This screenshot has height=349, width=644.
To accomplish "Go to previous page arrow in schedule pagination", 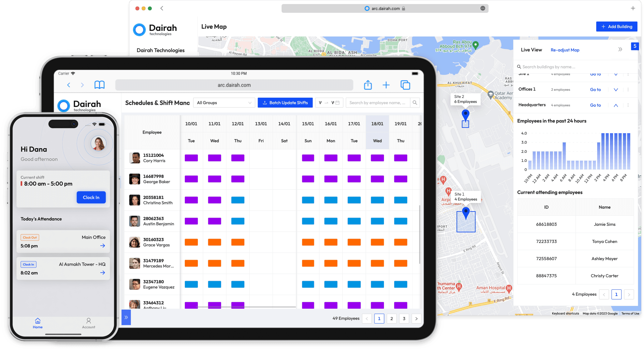I will pos(367,318).
